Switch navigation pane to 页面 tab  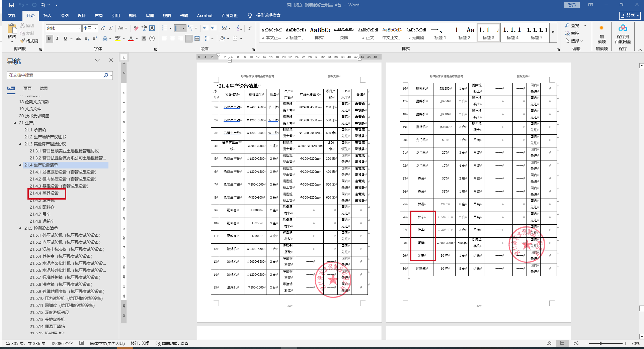coord(27,89)
